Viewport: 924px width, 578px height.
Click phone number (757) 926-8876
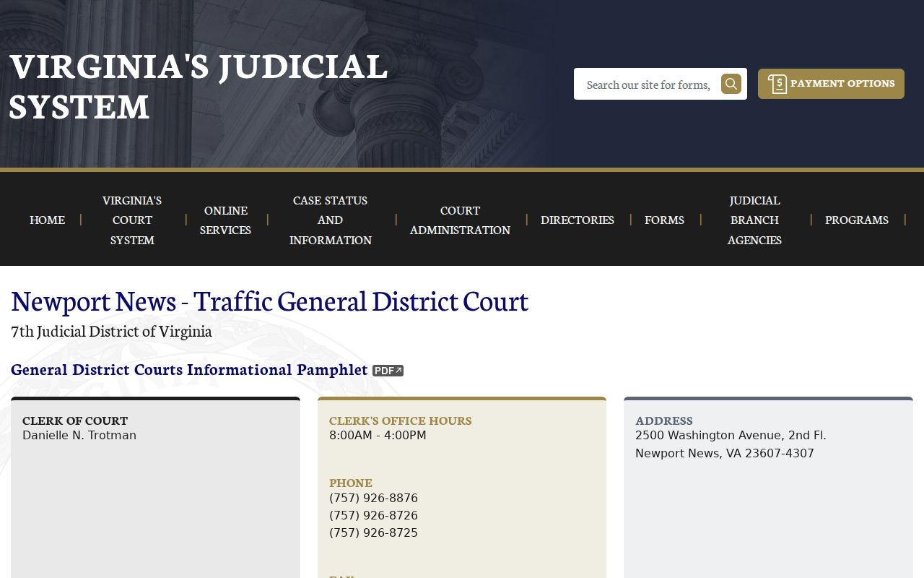click(x=373, y=499)
